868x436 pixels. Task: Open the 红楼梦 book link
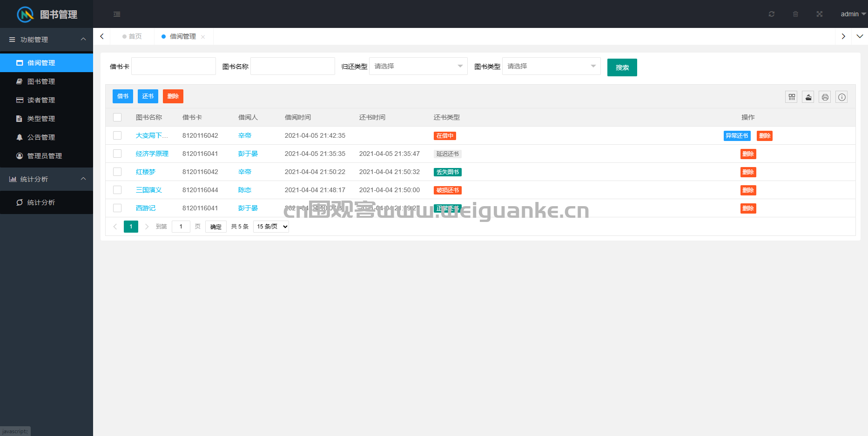click(146, 172)
